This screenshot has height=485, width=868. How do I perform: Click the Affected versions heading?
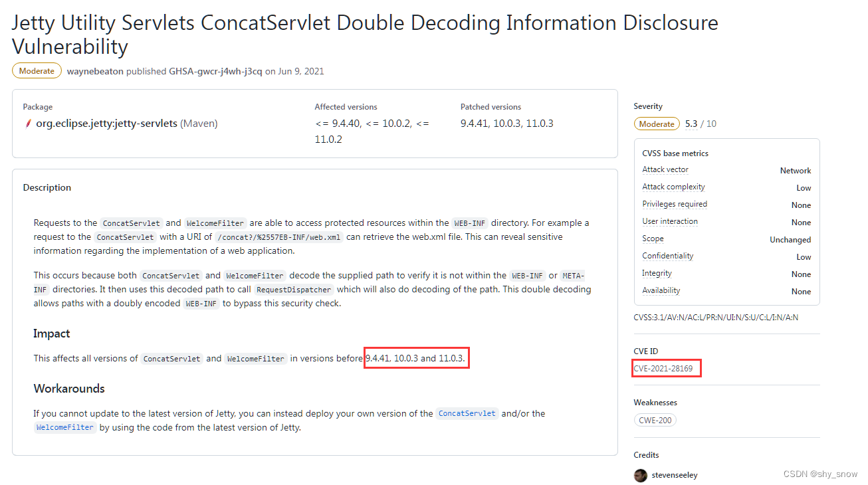(x=346, y=107)
